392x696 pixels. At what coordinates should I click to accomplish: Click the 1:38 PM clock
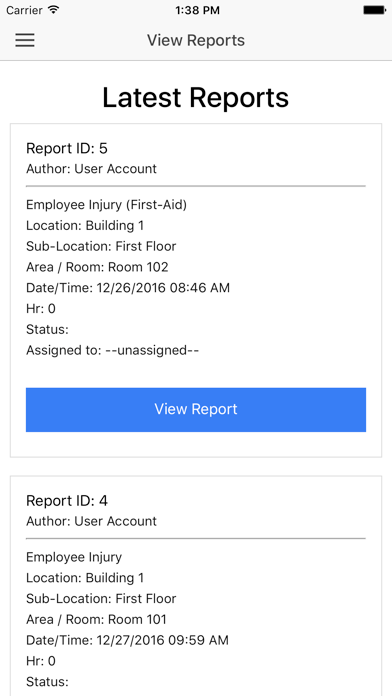tap(197, 10)
